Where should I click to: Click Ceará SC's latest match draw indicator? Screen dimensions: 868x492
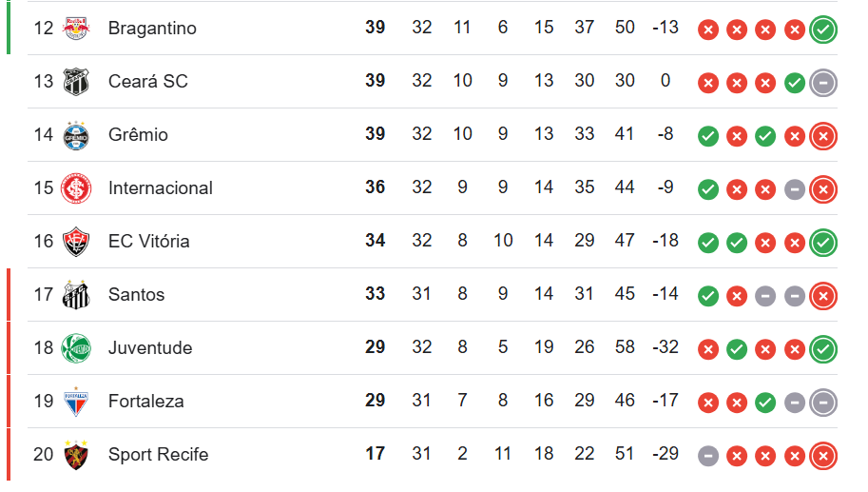823,83
